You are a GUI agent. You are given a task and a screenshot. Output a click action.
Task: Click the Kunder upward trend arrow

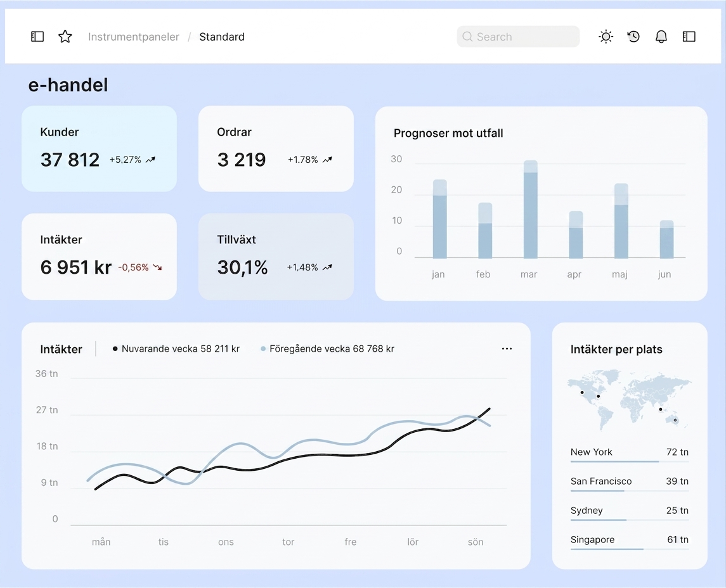tap(150, 160)
